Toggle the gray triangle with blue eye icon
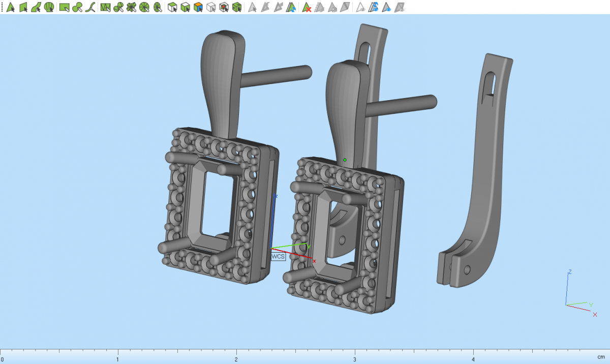The height and width of the screenshot is (364, 610). coord(386,7)
